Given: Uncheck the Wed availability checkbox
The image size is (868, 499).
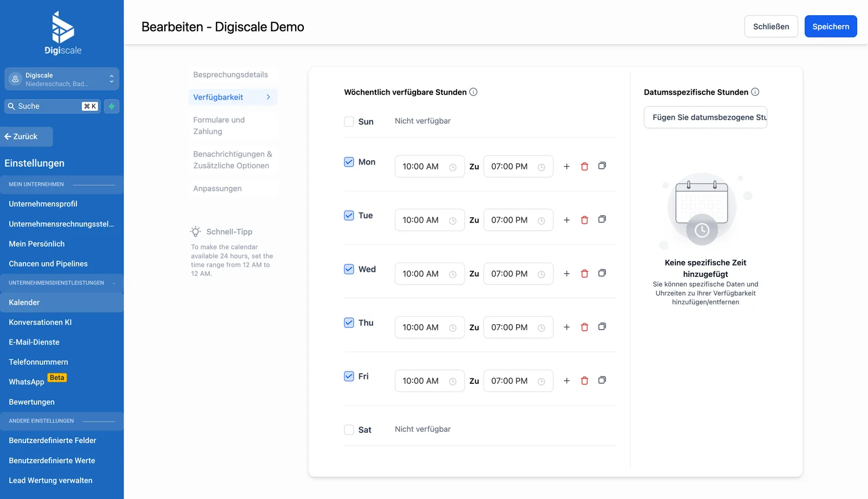Looking at the screenshot, I should 349,269.
